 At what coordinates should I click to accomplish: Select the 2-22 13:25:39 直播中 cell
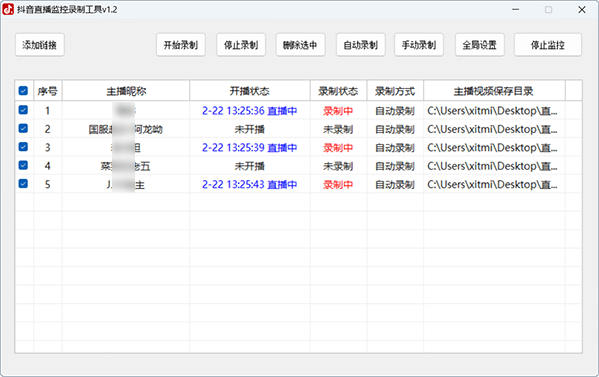pyautogui.click(x=250, y=147)
